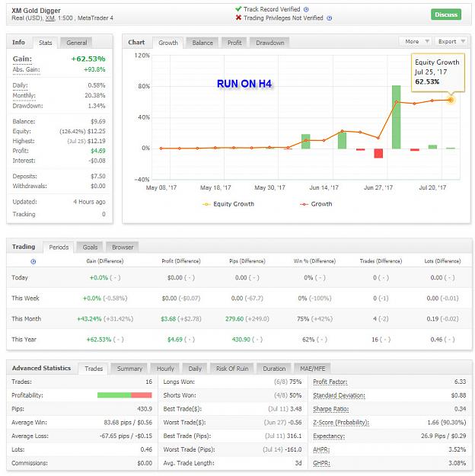Switch to the Stats info tab

click(45, 43)
